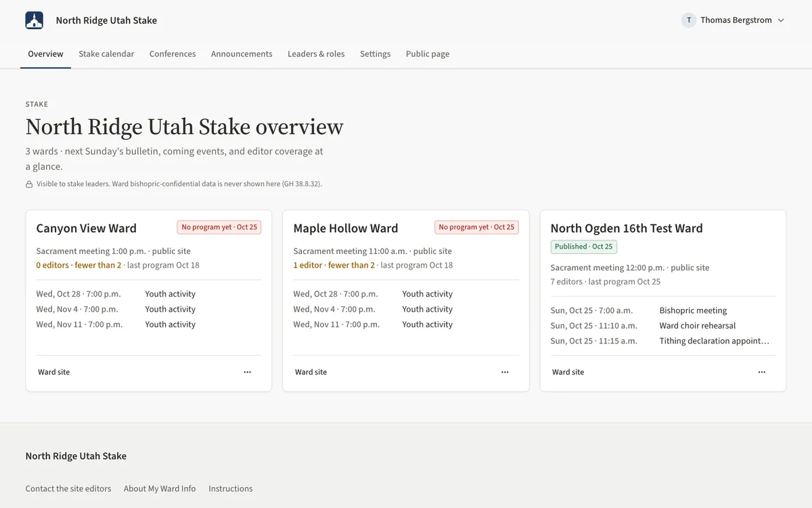Click '1 editor · fewer than 2' warning
This screenshot has width=812, height=508.
point(334,265)
